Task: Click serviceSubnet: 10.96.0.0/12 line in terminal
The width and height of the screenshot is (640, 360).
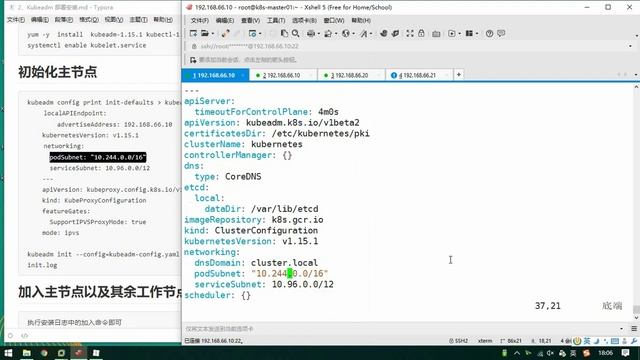Action: [264, 284]
